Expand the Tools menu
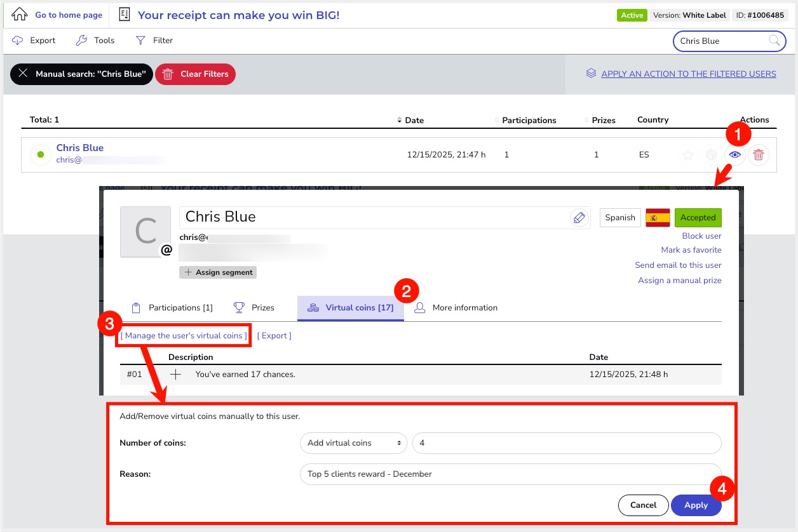This screenshot has height=532, width=798. pyautogui.click(x=95, y=41)
